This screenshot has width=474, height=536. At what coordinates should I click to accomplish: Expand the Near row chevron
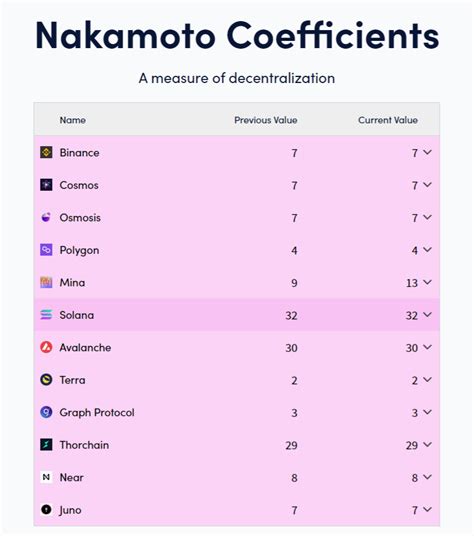click(x=427, y=477)
